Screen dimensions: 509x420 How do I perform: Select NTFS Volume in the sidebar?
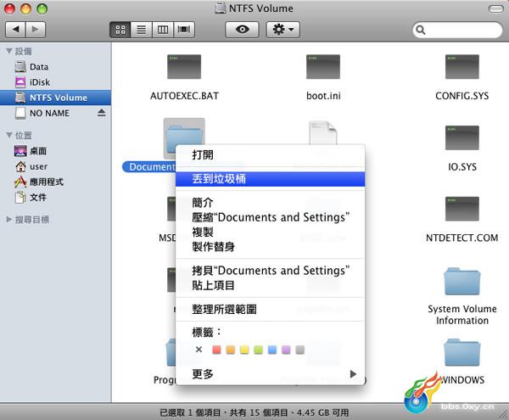[55, 98]
